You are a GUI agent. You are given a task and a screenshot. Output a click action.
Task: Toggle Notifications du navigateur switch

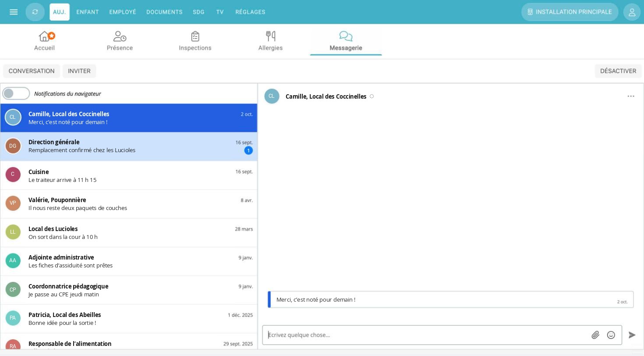[16, 93]
